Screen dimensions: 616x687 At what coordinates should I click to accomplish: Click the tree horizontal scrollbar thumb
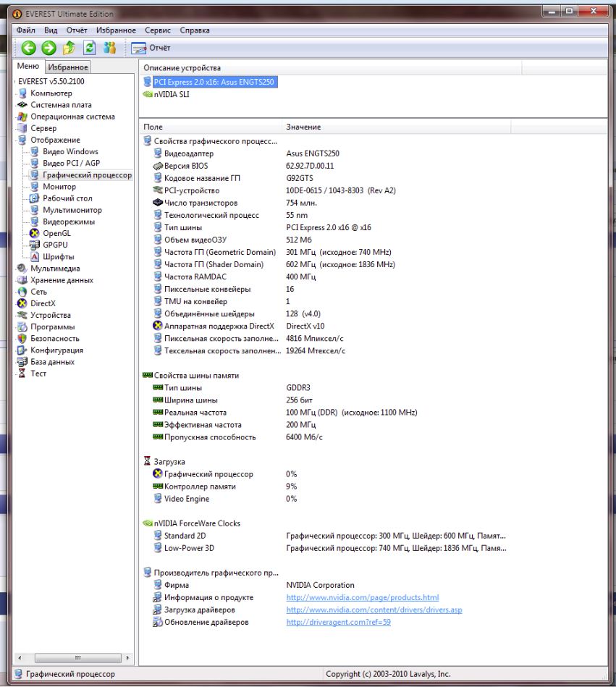[77, 657]
